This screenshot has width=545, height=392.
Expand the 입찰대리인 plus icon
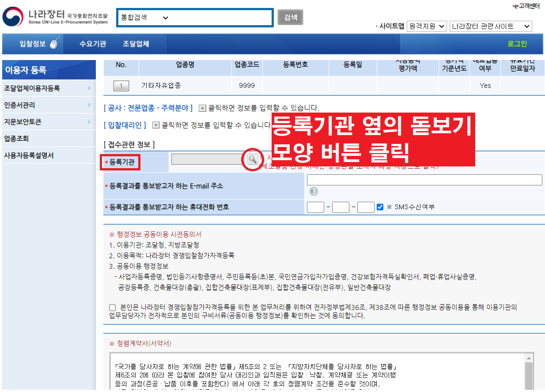[155, 125]
